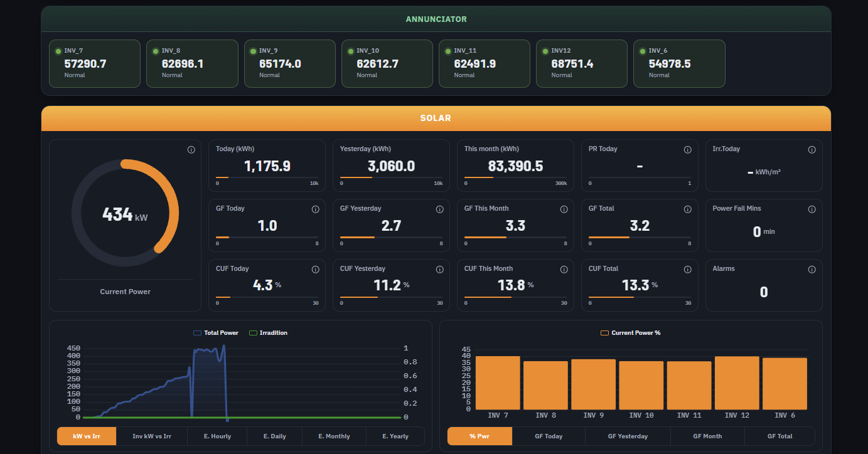Image resolution: width=868 pixels, height=454 pixels.
Task: Click the INV 10 bar in chart
Action: [641, 386]
